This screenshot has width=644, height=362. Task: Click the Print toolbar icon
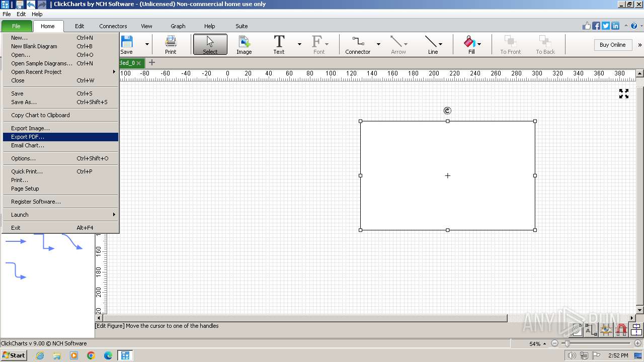tap(171, 44)
